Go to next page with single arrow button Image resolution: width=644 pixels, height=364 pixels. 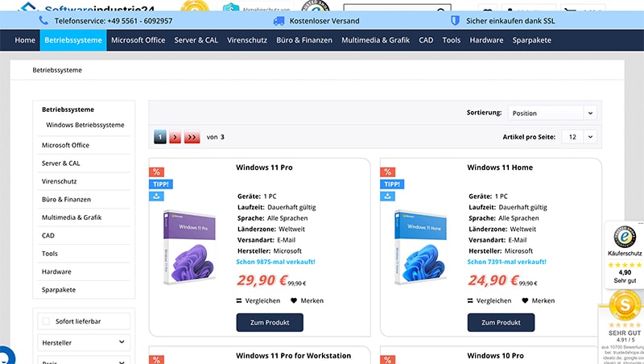(175, 137)
